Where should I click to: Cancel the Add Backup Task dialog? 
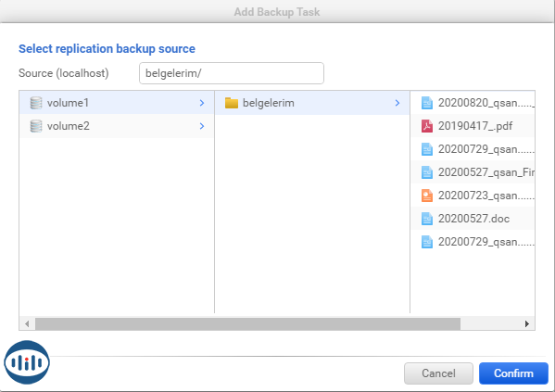(438, 373)
